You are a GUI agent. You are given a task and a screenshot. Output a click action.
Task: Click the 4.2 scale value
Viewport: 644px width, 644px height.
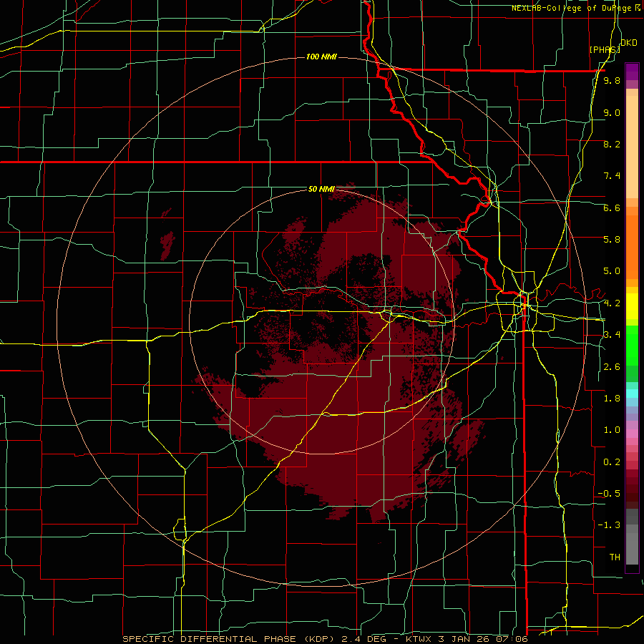point(612,303)
